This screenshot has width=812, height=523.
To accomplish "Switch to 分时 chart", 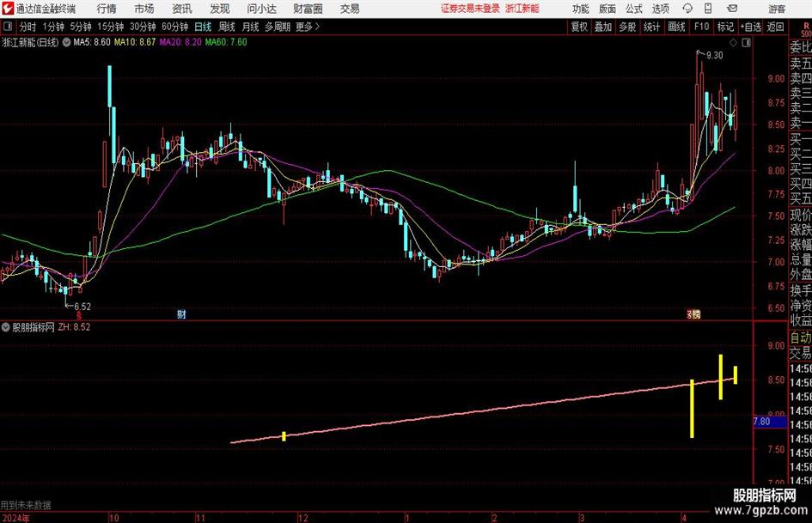I will coord(27,27).
